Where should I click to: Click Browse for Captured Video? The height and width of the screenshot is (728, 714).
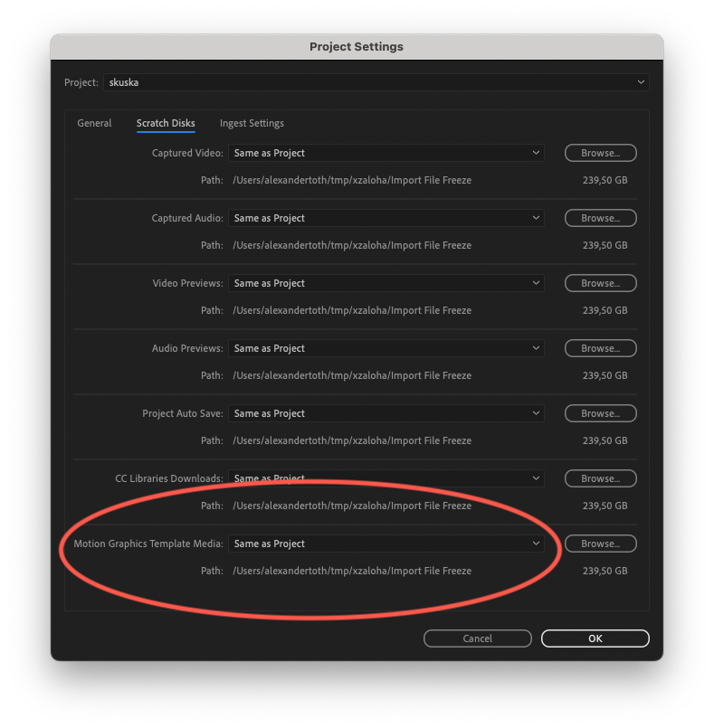click(x=600, y=153)
